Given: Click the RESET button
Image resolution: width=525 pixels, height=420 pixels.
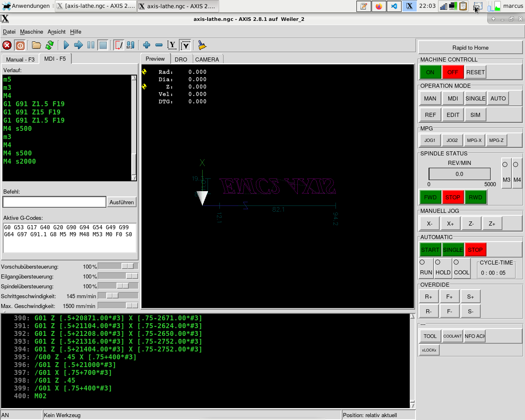Looking at the screenshot, I should [475, 72].
